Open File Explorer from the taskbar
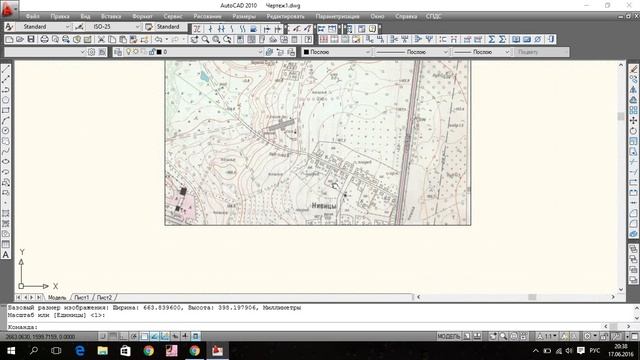Viewport: 640px width, 360px height. click(x=102, y=351)
